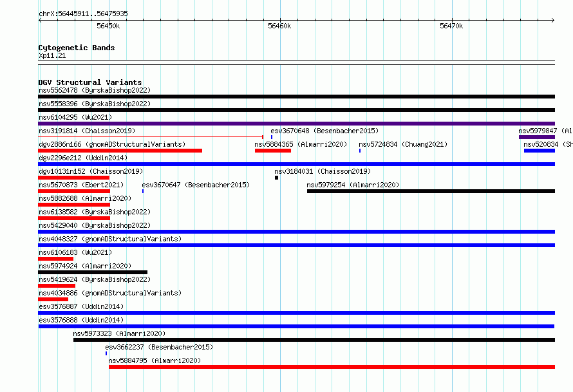The height and width of the screenshot is (392, 573).
Task: Click the red nsv5884795 variant bar
Action: pyautogui.click(x=332, y=367)
